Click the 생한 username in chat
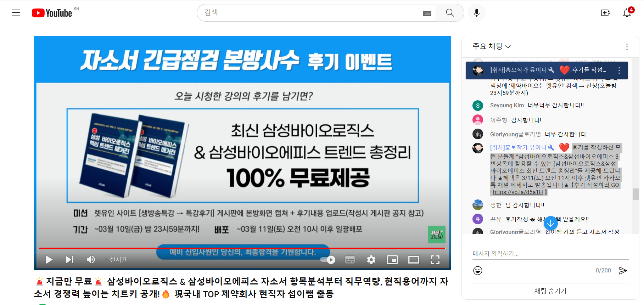 pos(496,205)
